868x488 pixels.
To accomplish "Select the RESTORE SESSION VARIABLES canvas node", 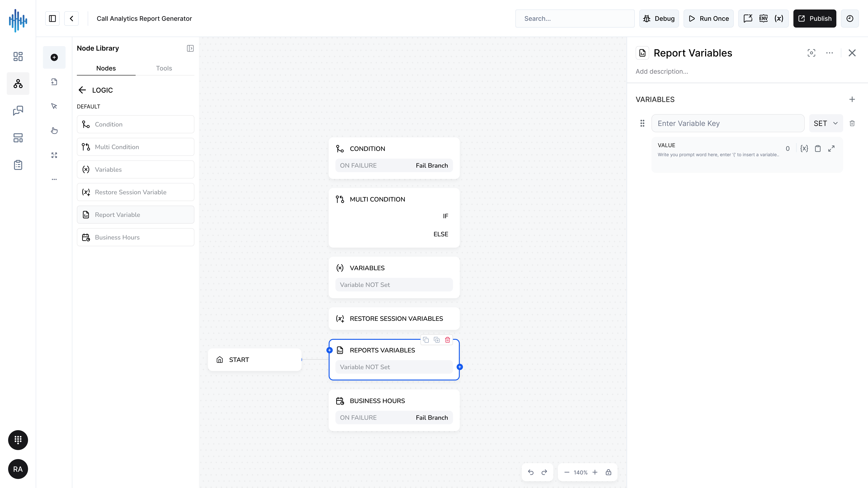I will pyautogui.click(x=394, y=319).
